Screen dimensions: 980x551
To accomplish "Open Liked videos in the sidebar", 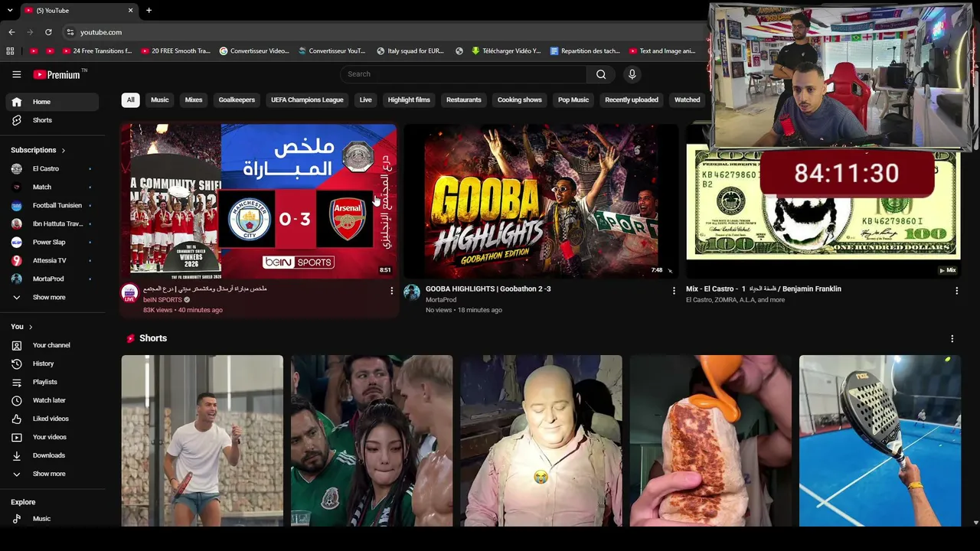I will click(x=52, y=419).
